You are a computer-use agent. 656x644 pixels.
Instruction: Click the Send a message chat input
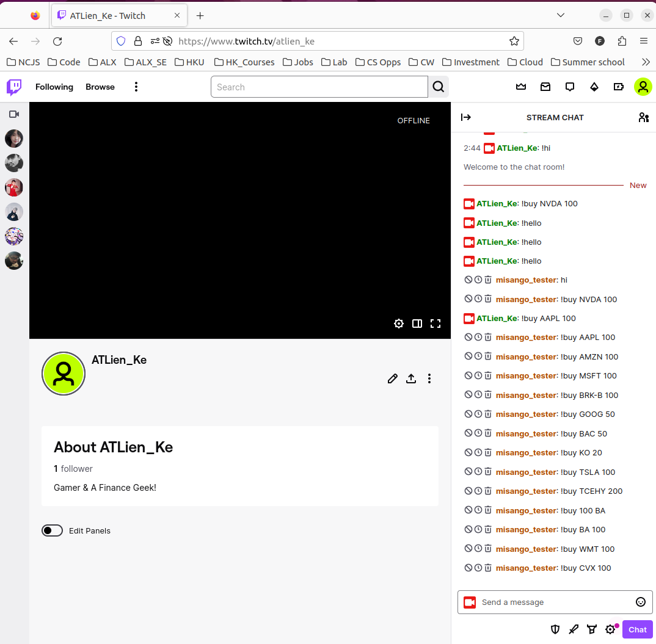(x=555, y=602)
